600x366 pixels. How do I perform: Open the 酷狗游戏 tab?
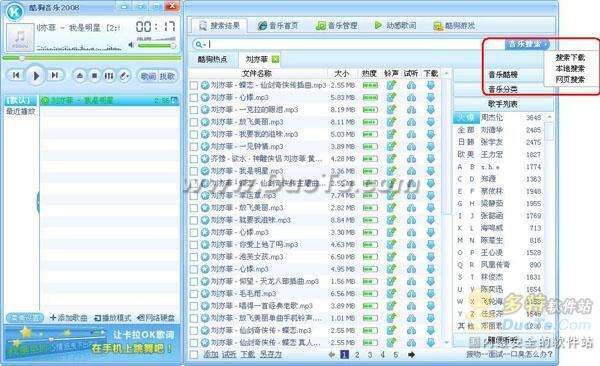pyautogui.click(x=454, y=26)
